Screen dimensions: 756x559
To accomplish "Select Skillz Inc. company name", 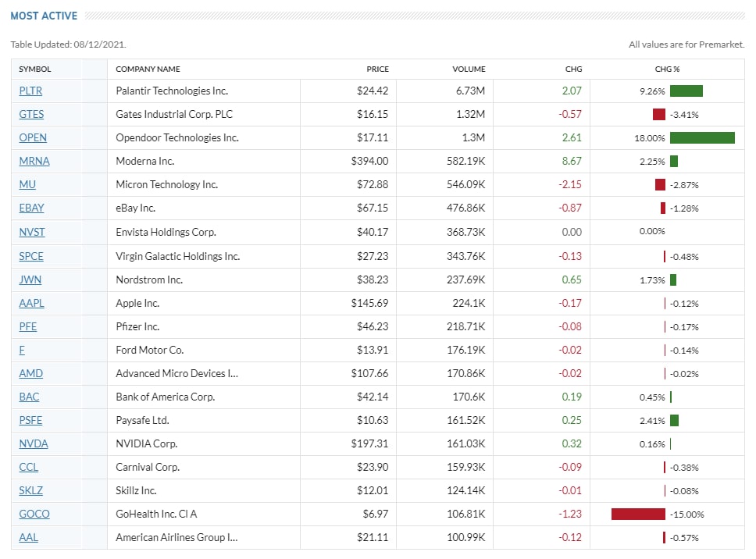I will [136, 490].
